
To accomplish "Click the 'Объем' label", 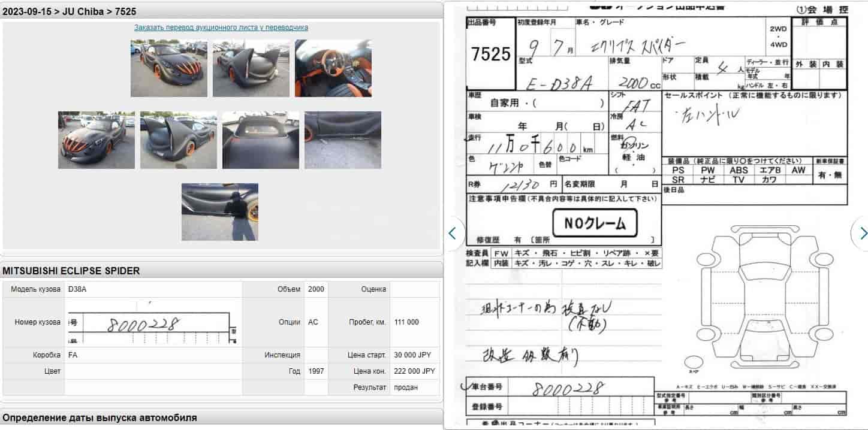I will (x=289, y=289).
